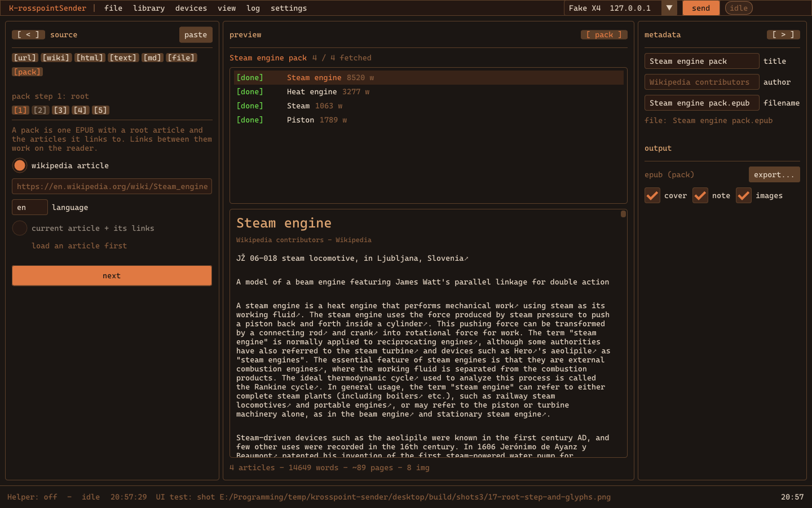
Task: Select Piston row in pack list
Action: (429, 120)
